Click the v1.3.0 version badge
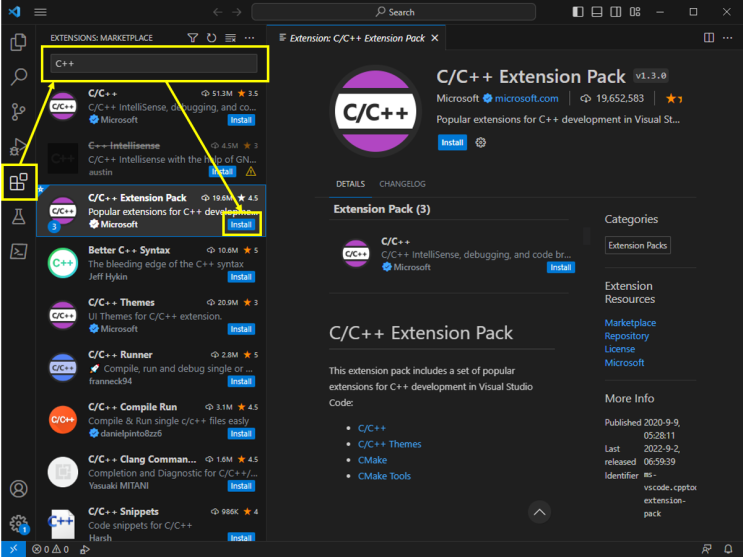This screenshot has width=743, height=557. (651, 76)
